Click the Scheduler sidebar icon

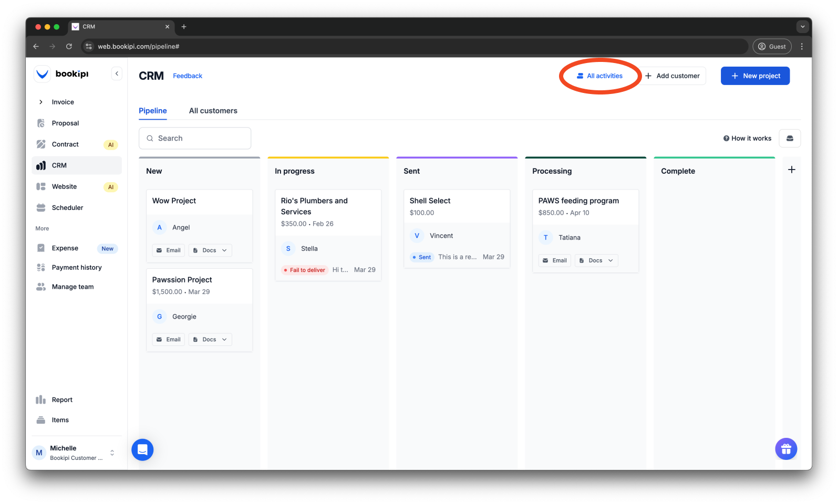(41, 208)
